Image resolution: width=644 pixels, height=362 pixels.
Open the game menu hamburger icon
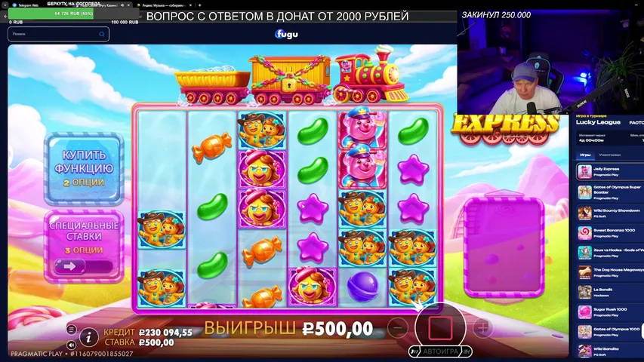point(71,329)
